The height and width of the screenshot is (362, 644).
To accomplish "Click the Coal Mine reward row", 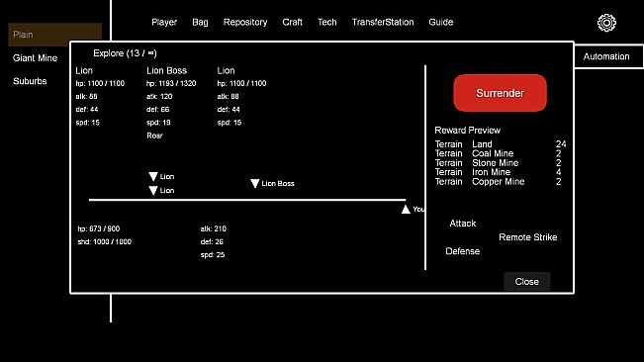I will (499, 153).
